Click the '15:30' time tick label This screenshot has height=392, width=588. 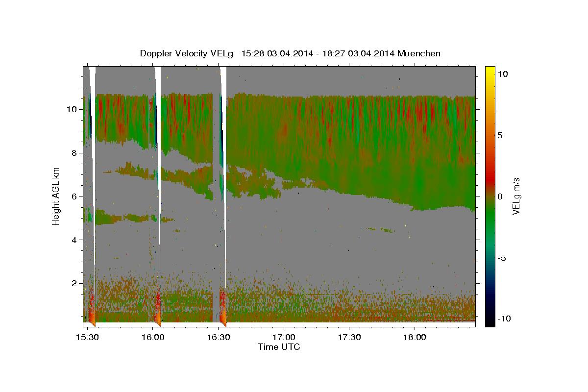(x=88, y=338)
